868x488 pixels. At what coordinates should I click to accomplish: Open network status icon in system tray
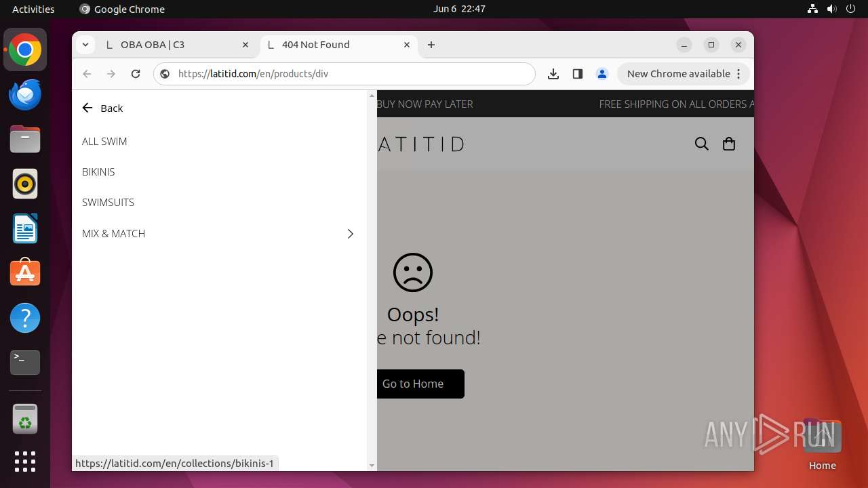[813, 9]
